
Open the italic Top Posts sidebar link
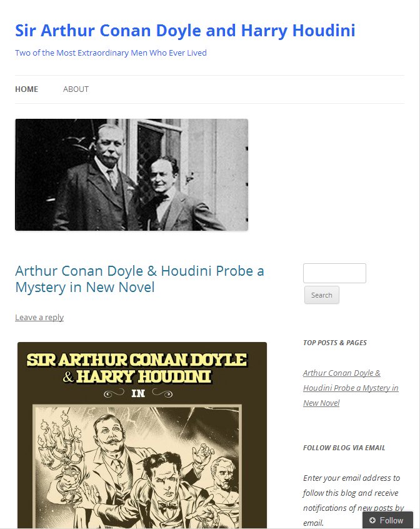[351, 388]
